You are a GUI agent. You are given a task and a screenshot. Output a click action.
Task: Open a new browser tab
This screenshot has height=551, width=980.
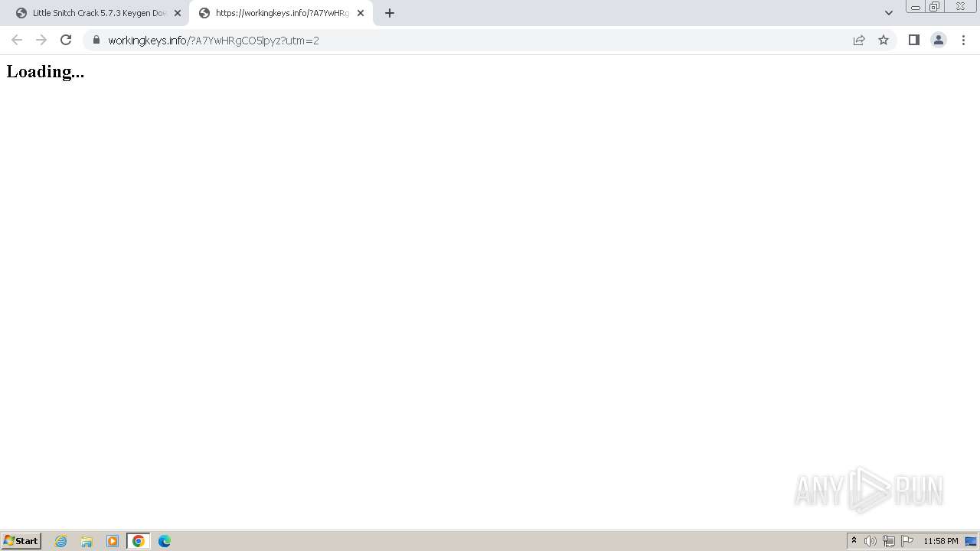(x=390, y=13)
